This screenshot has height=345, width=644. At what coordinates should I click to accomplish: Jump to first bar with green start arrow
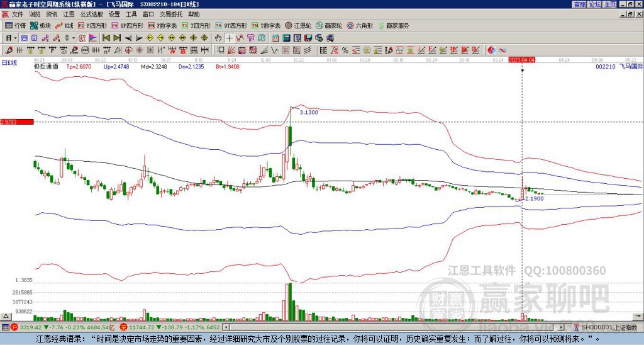coord(106,38)
